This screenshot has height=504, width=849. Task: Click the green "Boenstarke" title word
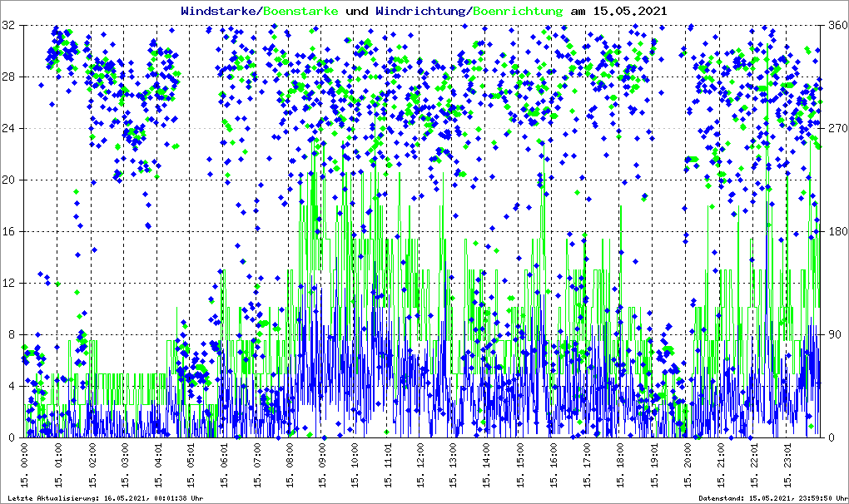point(300,12)
